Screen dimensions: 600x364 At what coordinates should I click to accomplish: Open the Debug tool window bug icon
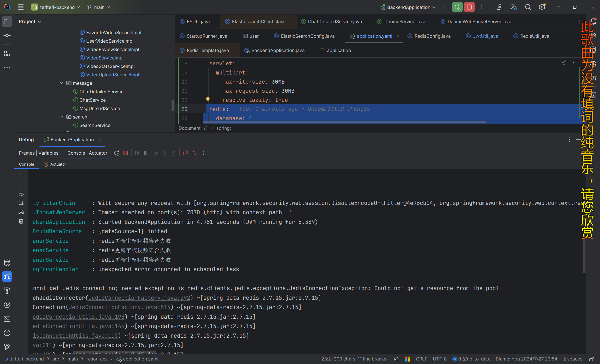point(7,277)
